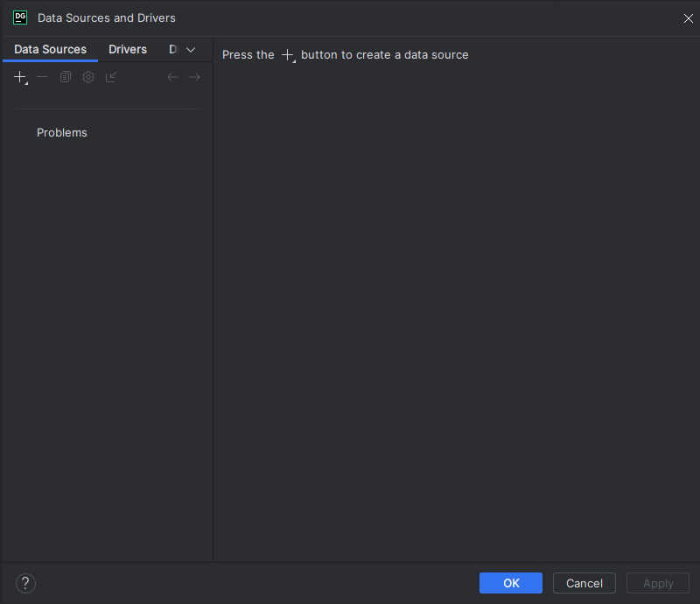
Task: Expand hidden tabs chevron dropdown
Action: pyautogui.click(x=191, y=50)
